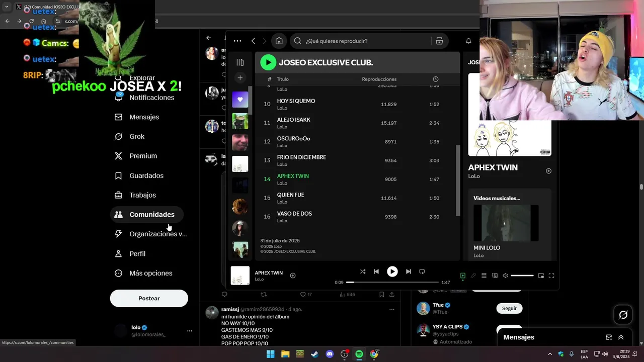The image size is (644, 362).
Task: Click the Spotify search field
Action: [x=360, y=41]
